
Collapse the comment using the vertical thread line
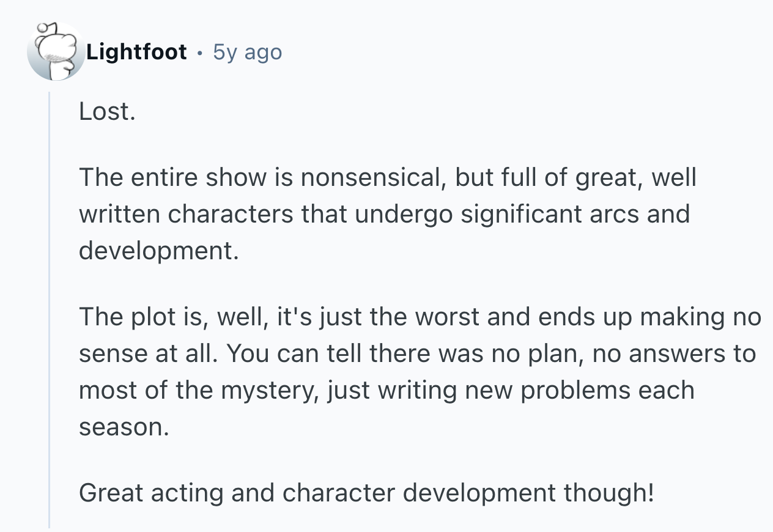[x=50, y=306]
